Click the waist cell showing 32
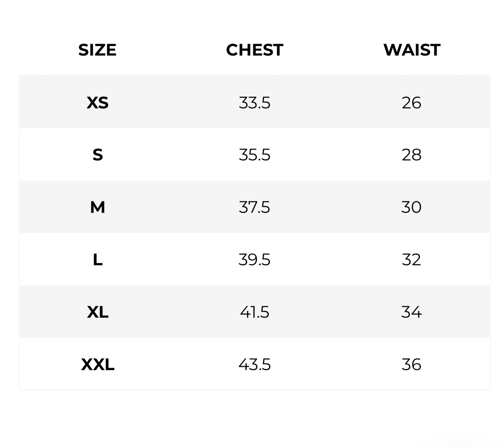The image size is (501, 448). 411,260
